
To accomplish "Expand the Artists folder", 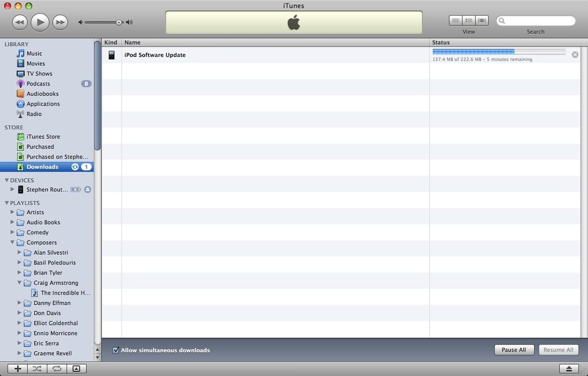I will coord(13,212).
